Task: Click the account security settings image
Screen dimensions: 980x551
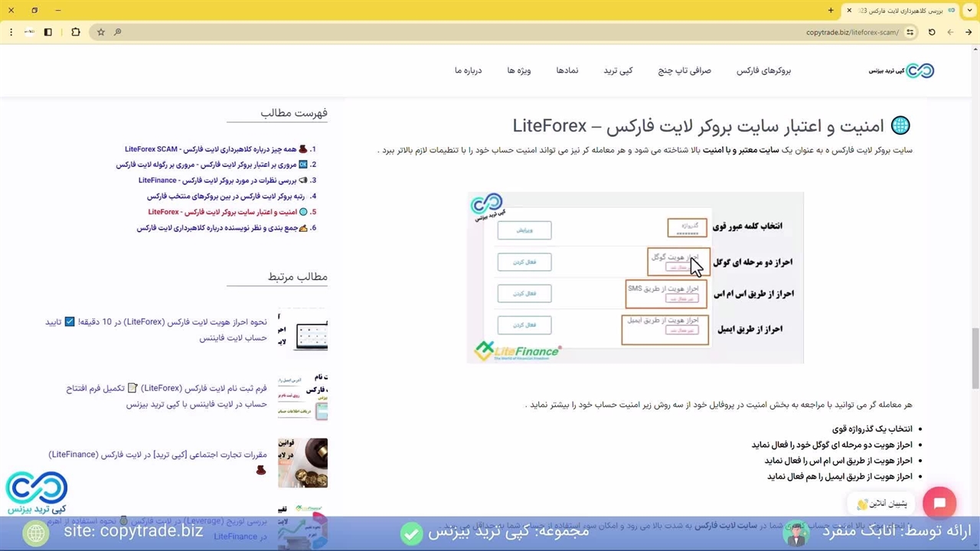Action: click(x=635, y=278)
